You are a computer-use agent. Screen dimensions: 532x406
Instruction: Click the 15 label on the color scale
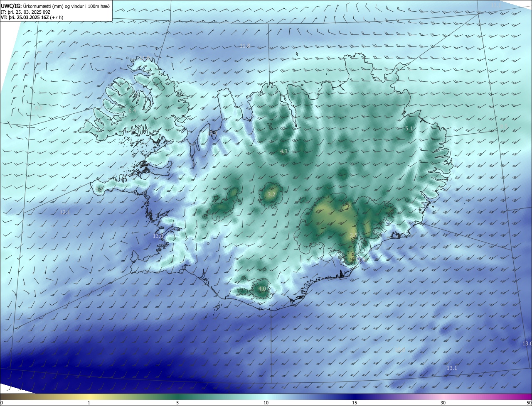click(355, 403)
